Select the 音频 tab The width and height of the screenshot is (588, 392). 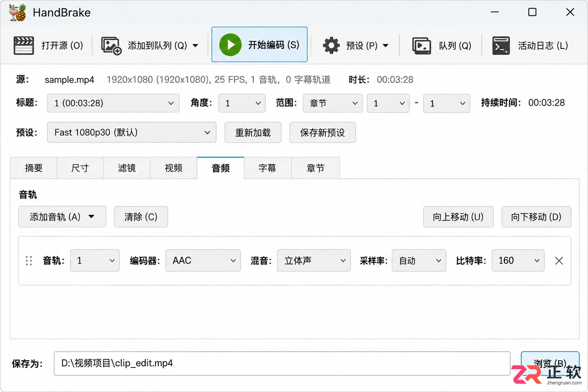pyautogui.click(x=220, y=168)
